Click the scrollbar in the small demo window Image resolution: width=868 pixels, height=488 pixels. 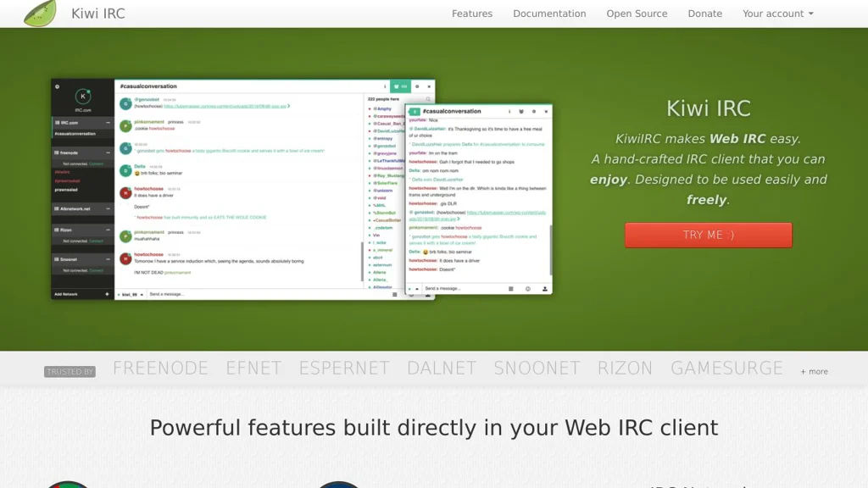pyautogui.click(x=551, y=250)
